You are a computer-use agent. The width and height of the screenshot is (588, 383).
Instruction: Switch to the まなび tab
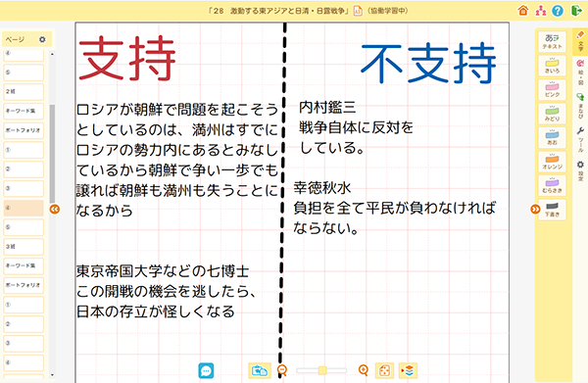(580, 106)
